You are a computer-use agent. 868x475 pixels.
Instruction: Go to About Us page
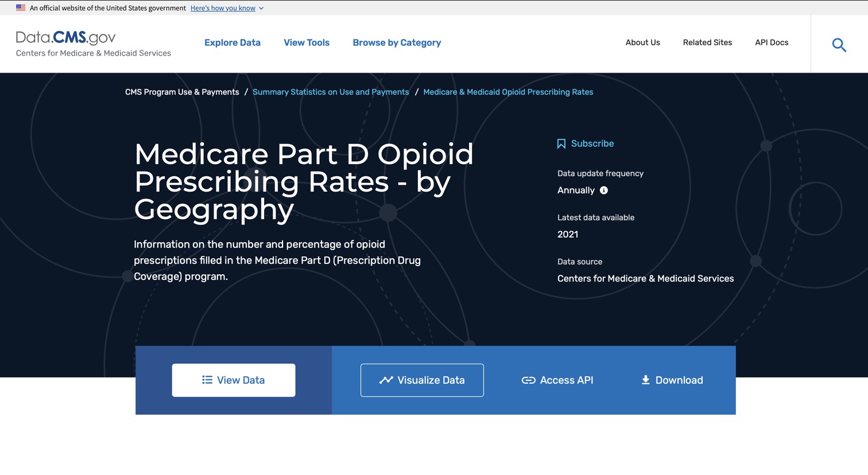[642, 42]
